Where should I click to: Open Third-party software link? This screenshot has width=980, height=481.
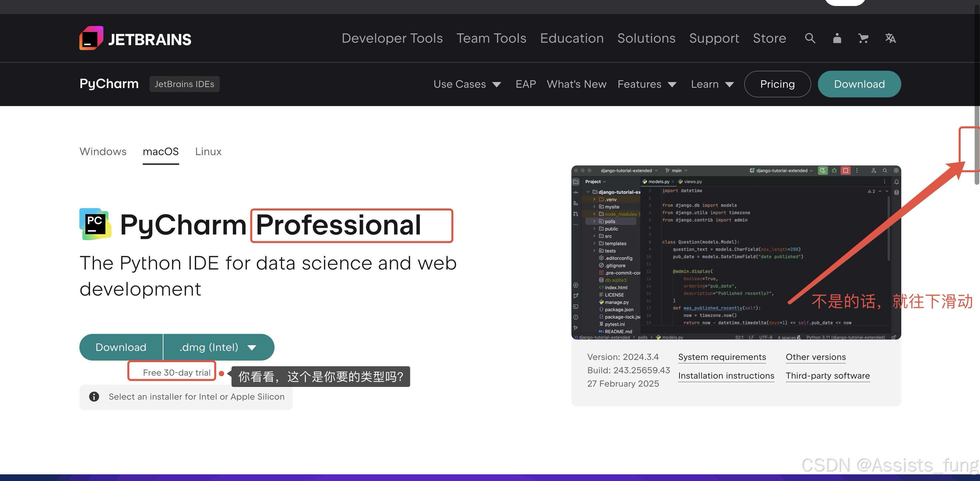(x=828, y=376)
